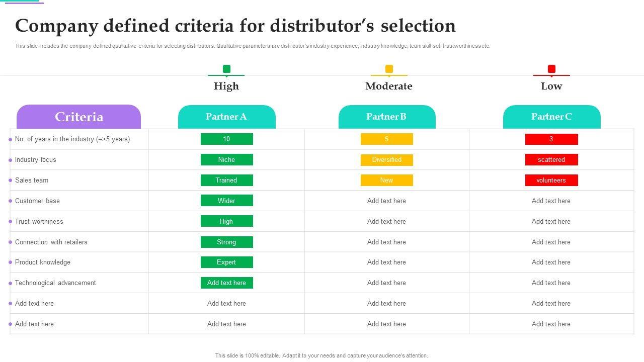Click the green High legend marker icon
Screen dimensions: 644x362
tap(226, 69)
